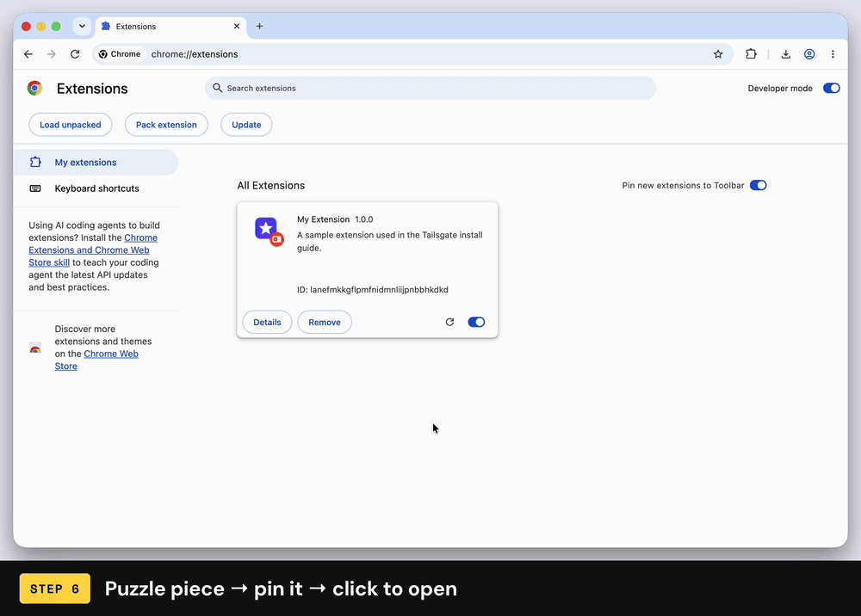
Task: Open the Chrome three-dot menu
Action: coord(833,54)
